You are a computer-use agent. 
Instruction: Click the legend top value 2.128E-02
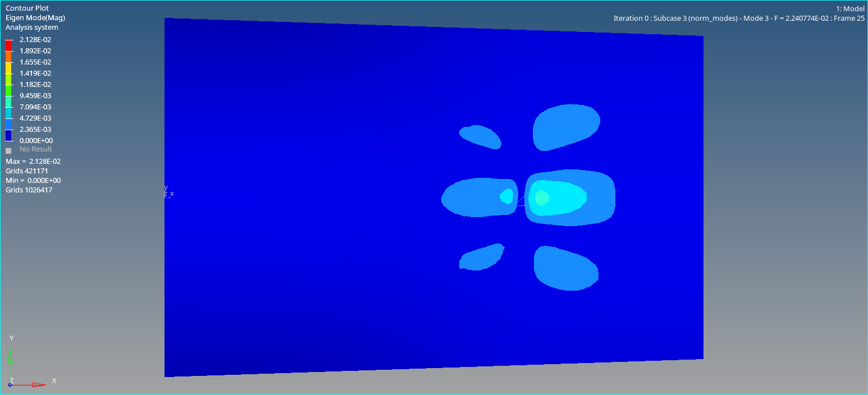click(x=35, y=40)
